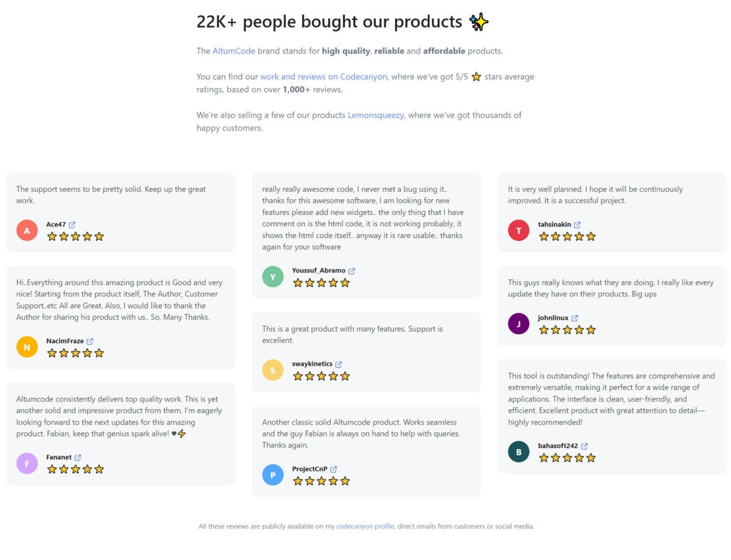
Task: Click the red 'A' avatar for Ace47
Action: (27, 230)
